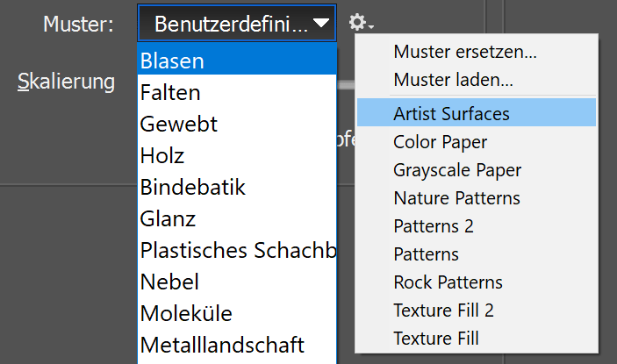Open Muster laden… menu entry
Viewport: 617px width, 364px height.
pos(453,79)
